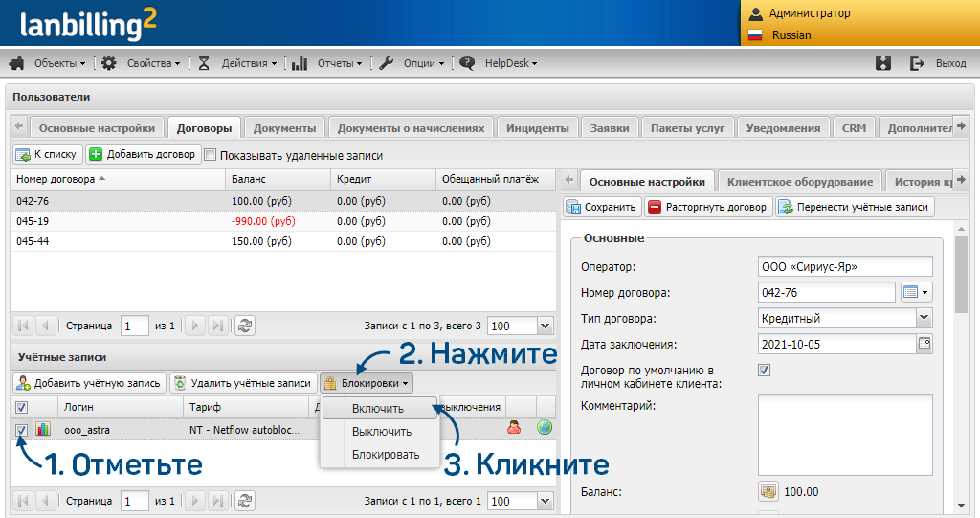Viewport: 980px width, 518px height.
Task: Click Добавить учётную запись button
Action: [89, 383]
